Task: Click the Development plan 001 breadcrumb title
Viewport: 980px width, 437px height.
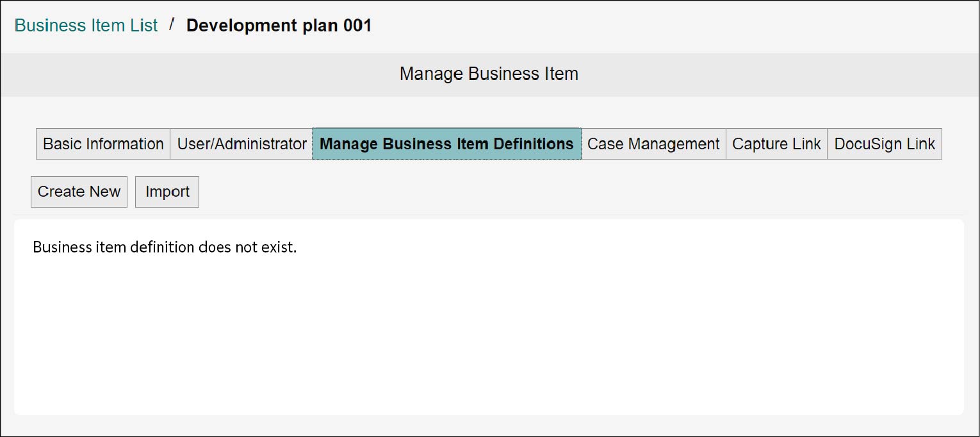Action: tap(279, 26)
